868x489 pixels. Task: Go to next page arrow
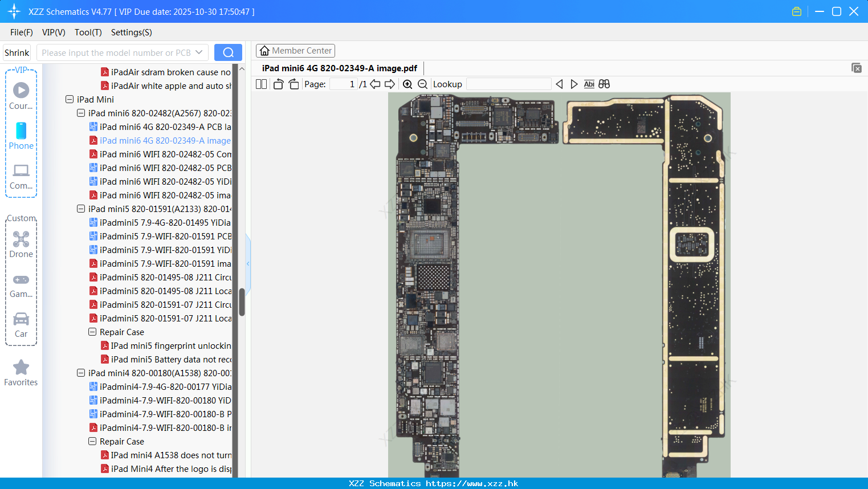(390, 84)
